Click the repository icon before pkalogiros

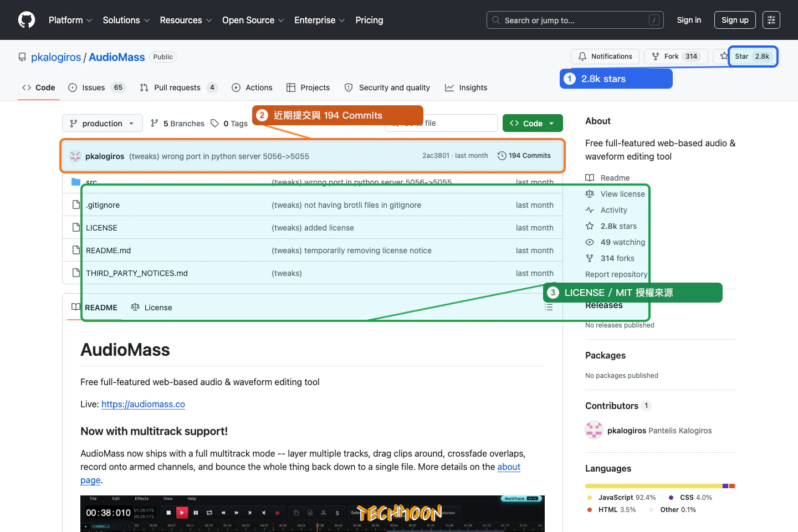(x=22, y=57)
